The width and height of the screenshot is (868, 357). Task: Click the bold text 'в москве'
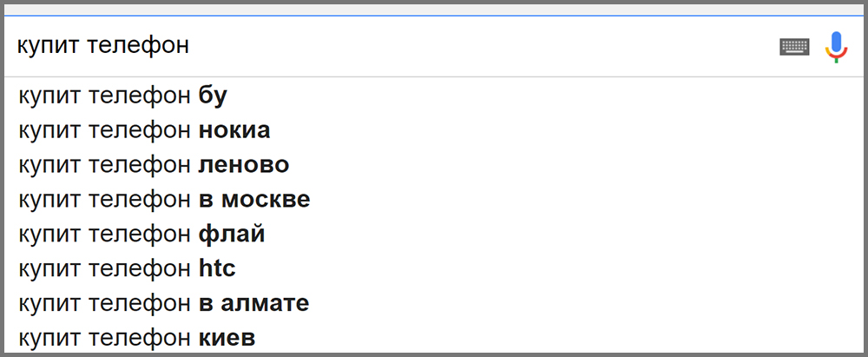[254, 200]
